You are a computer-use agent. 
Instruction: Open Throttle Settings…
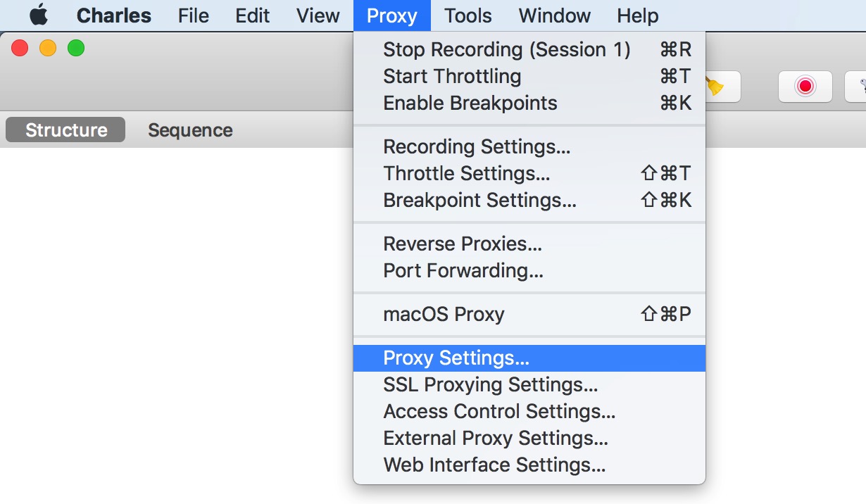pos(529,174)
